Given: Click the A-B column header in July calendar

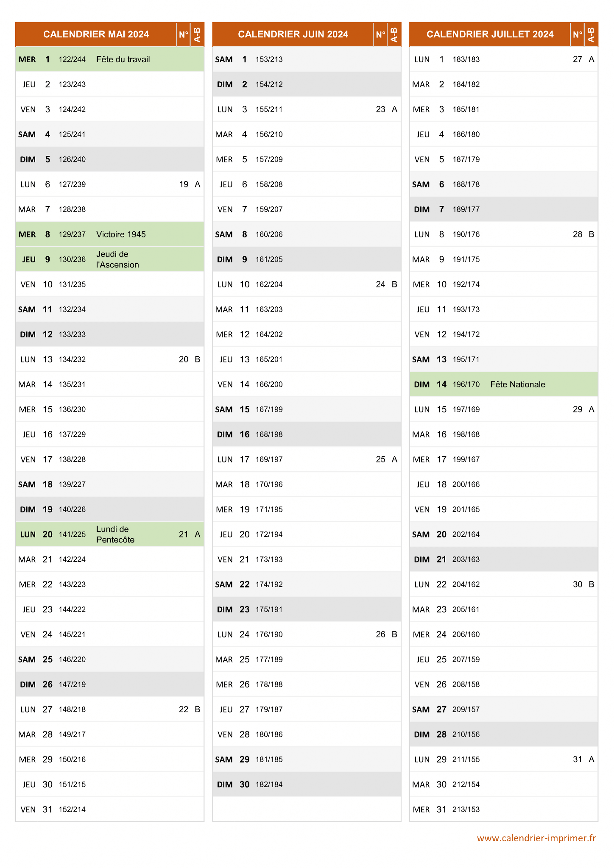Looking at the screenshot, I should click(591, 34).
